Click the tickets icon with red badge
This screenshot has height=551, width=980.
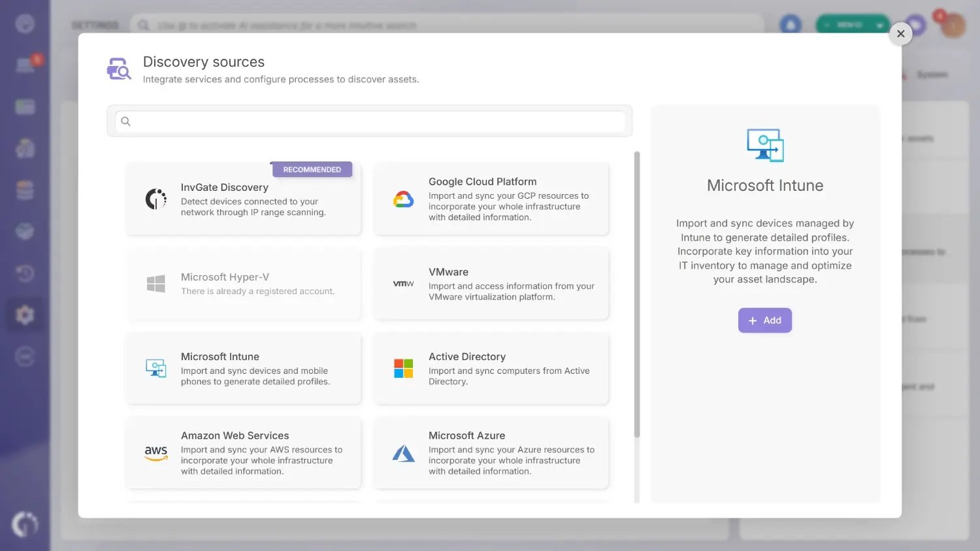coord(25,63)
